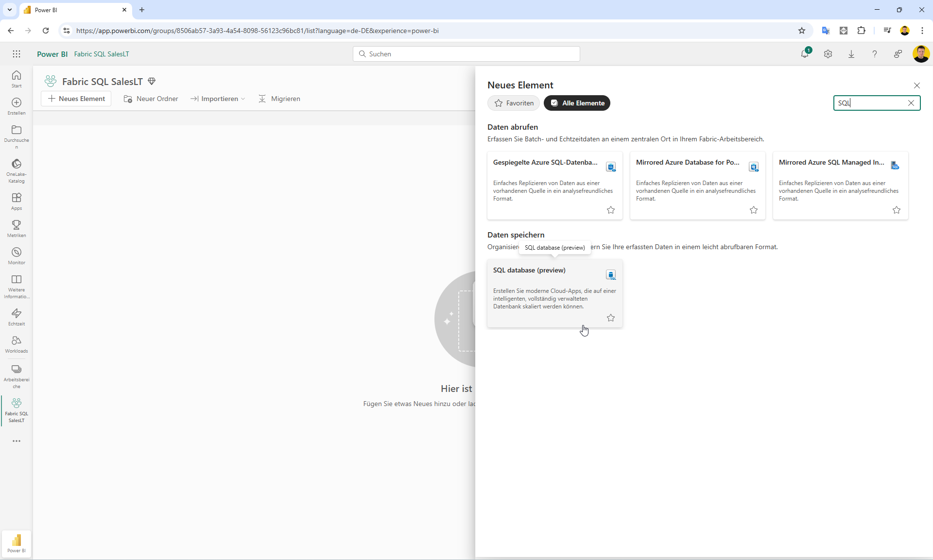Expand the three-dots more menu in the sidebar
This screenshot has height=560, width=933.
click(17, 441)
